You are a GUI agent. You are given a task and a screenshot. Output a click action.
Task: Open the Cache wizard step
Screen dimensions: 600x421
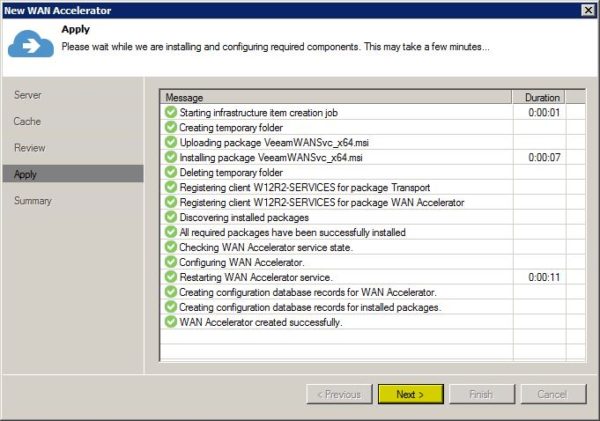(27, 121)
